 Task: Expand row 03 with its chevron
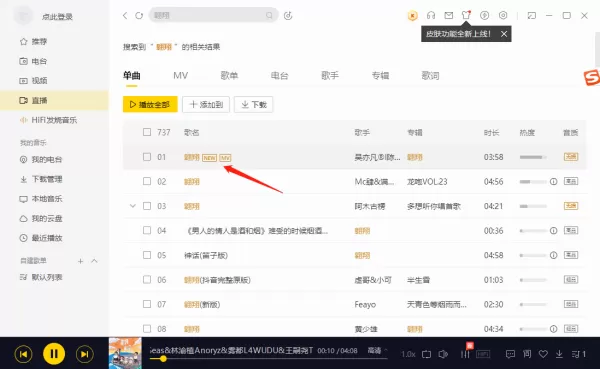tap(132, 206)
